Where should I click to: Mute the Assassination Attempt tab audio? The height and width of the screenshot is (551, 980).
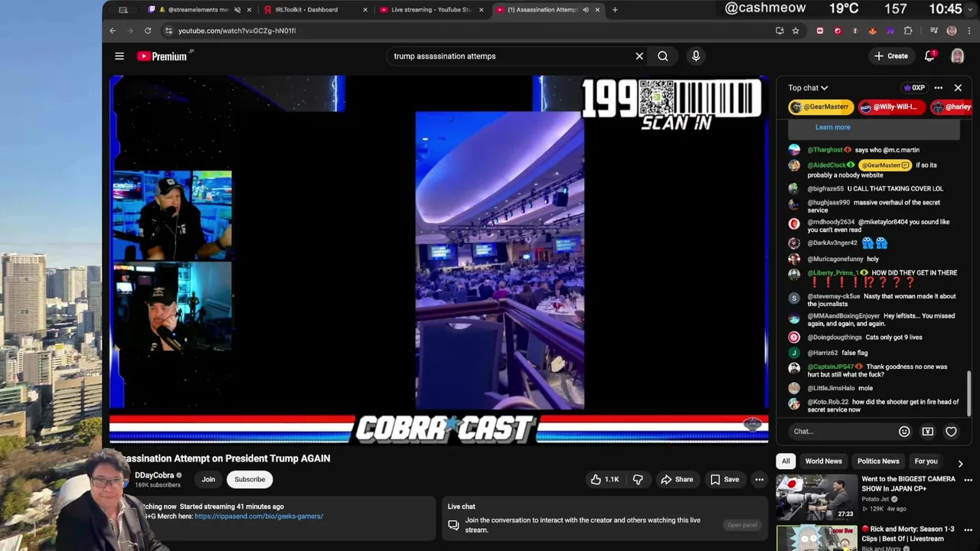pos(586,10)
